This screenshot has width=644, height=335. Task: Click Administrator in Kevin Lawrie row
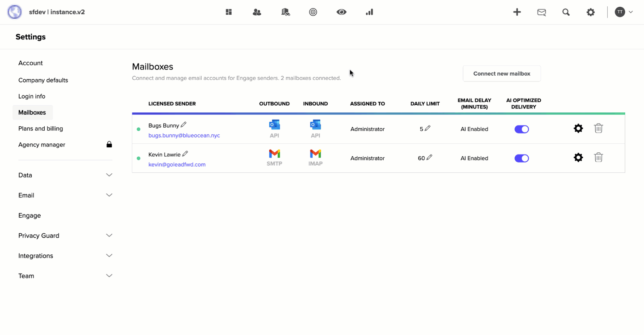click(x=368, y=158)
